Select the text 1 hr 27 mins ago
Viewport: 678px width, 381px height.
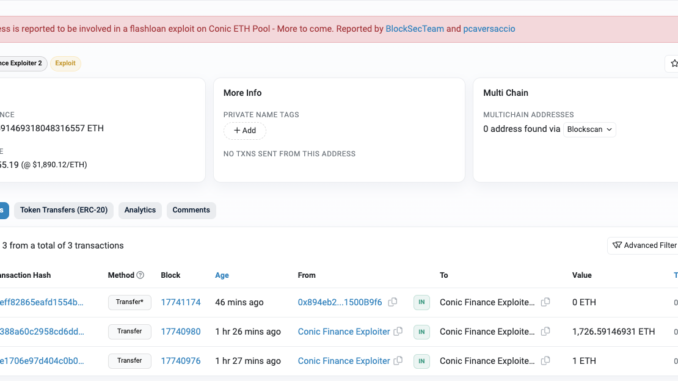pos(248,361)
